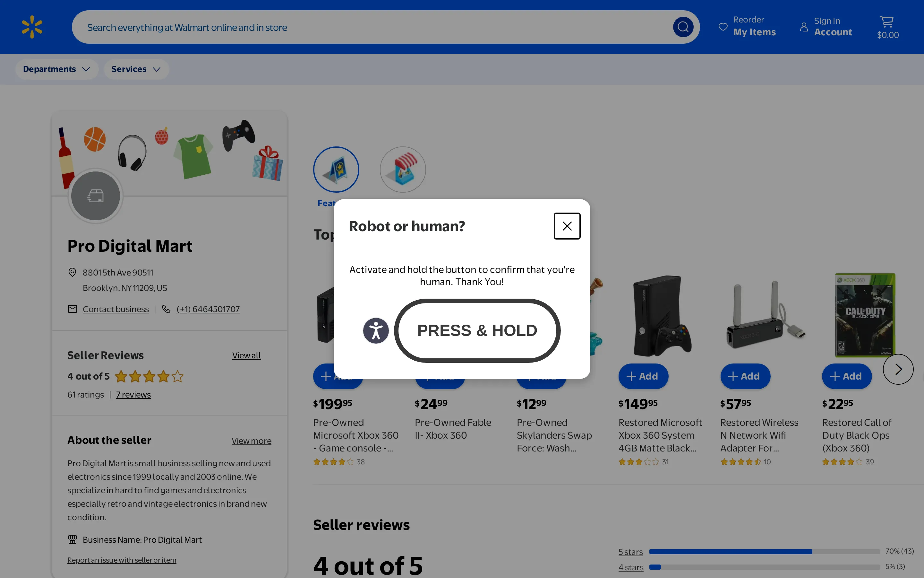The width and height of the screenshot is (924, 578).
Task: Click the 10-review star rating
Action: (741, 462)
